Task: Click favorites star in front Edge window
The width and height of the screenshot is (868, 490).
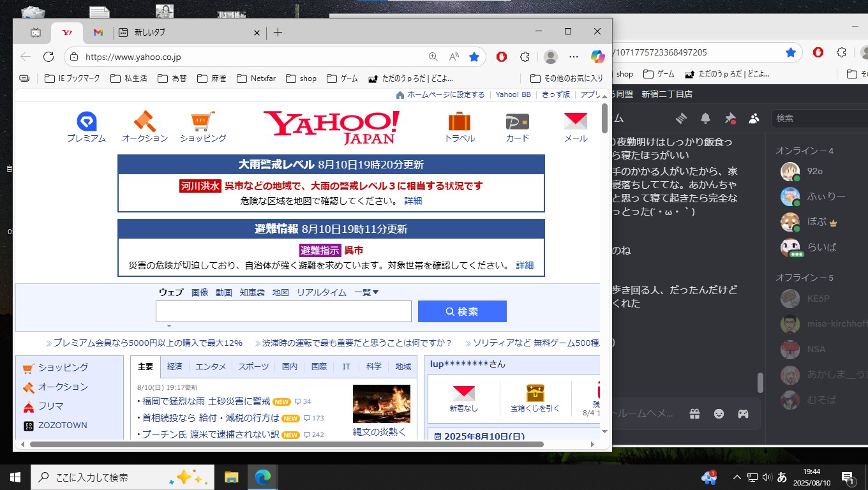Action: point(474,57)
